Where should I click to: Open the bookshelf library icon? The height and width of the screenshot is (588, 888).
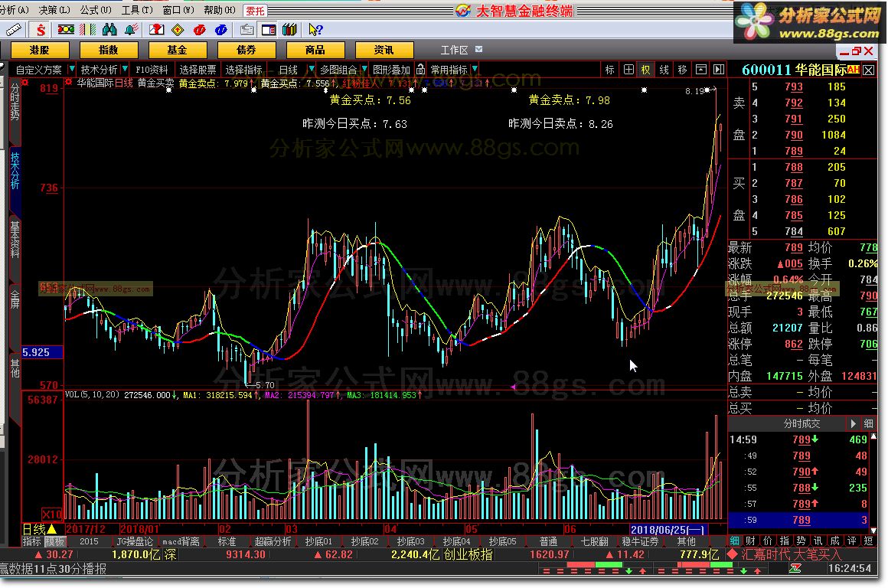tap(290, 29)
